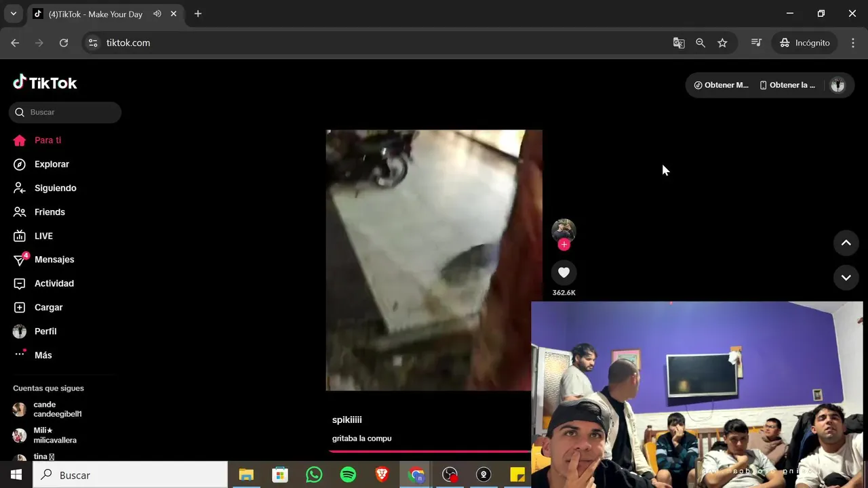Open the Windows Start menu

tap(16, 475)
